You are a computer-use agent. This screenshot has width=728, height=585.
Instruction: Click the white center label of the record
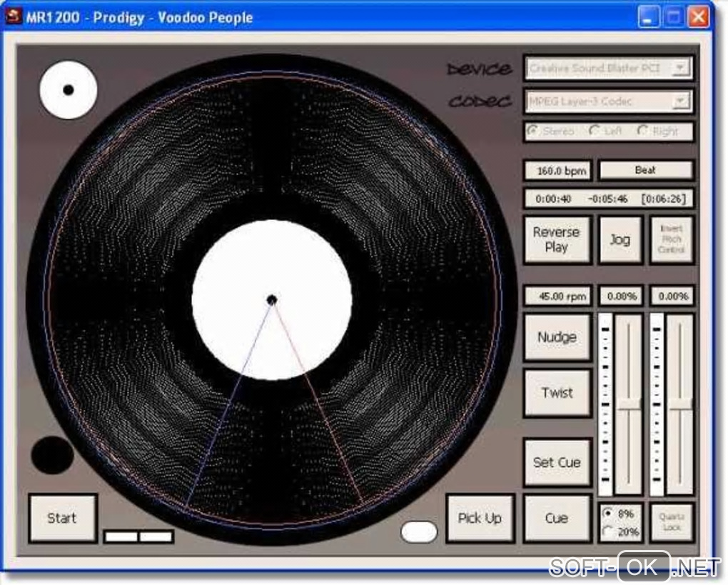(x=272, y=300)
